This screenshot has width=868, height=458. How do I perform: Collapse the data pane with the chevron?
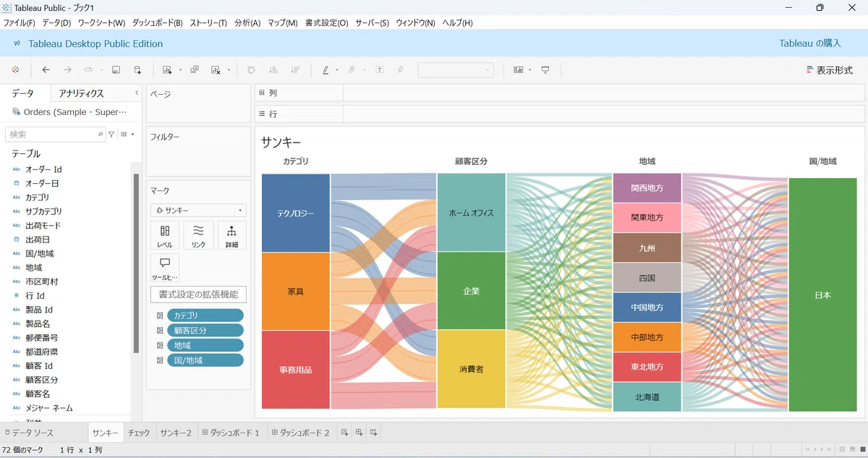click(137, 93)
